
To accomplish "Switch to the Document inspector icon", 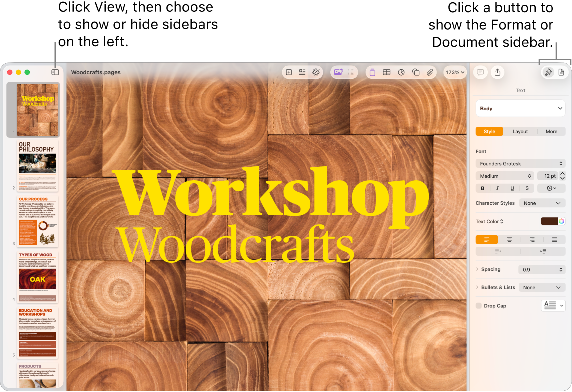I will [x=561, y=72].
